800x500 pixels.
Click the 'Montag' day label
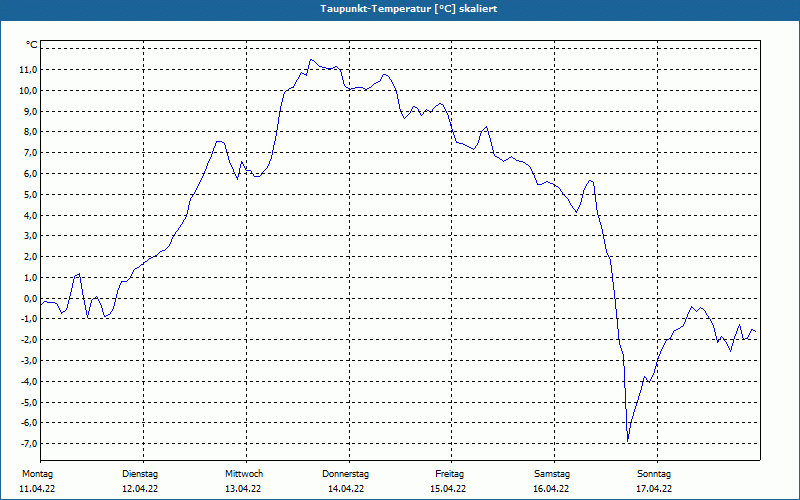38,474
